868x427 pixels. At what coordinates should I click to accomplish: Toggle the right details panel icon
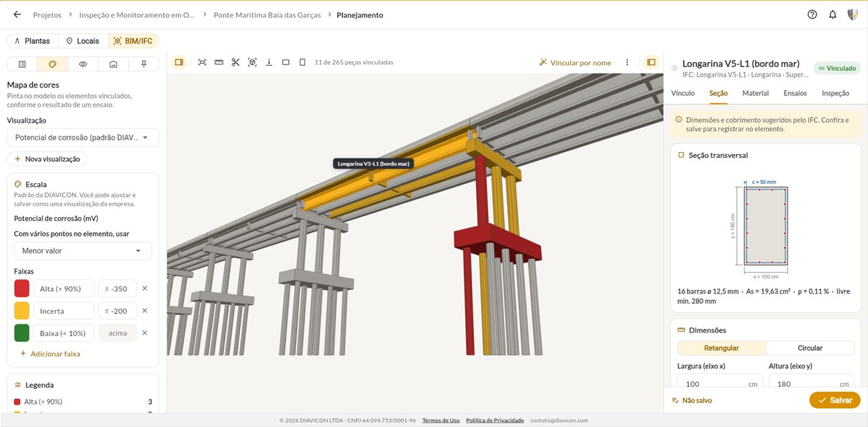[651, 62]
